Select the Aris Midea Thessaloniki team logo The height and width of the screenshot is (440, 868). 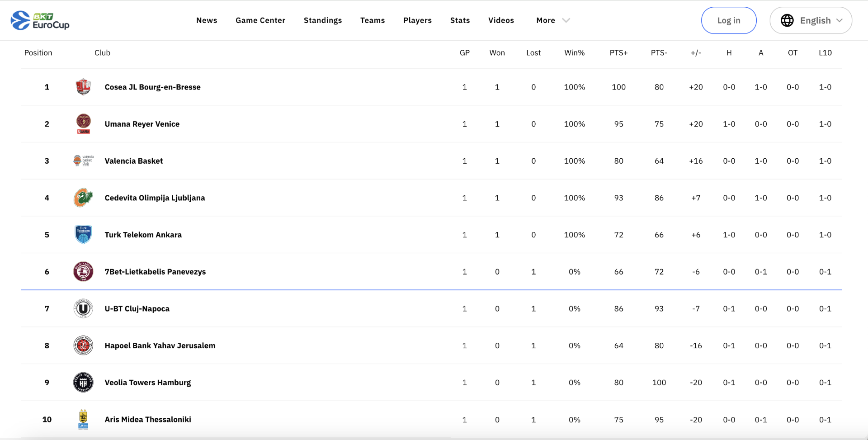tap(83, 419)
